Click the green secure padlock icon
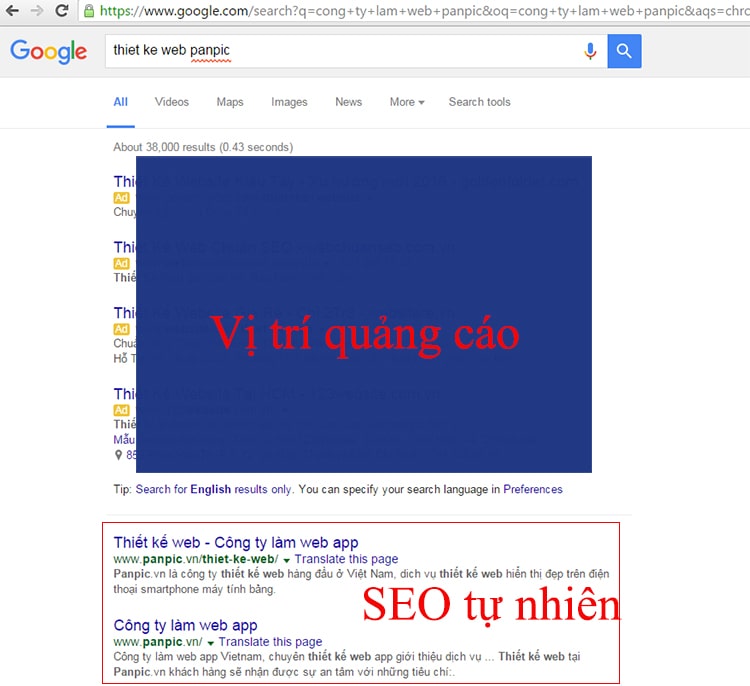The height and width of the screenshot is (686, 750). click(89, 11)
